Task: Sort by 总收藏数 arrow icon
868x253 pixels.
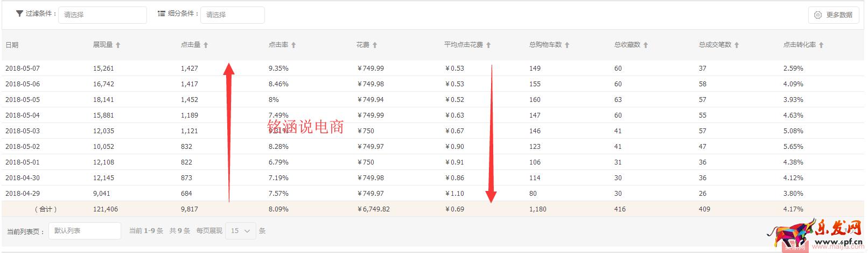Action: coord(646,45)
